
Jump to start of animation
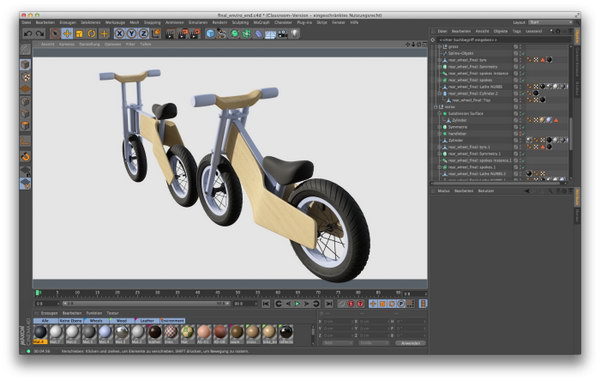click(x=266, y=304)
